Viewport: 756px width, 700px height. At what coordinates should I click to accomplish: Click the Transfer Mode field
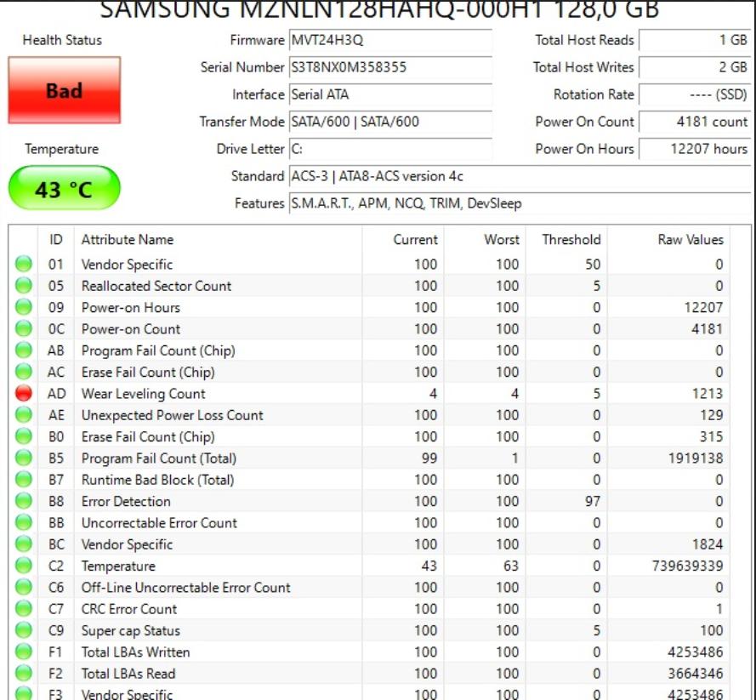(389, 122)
